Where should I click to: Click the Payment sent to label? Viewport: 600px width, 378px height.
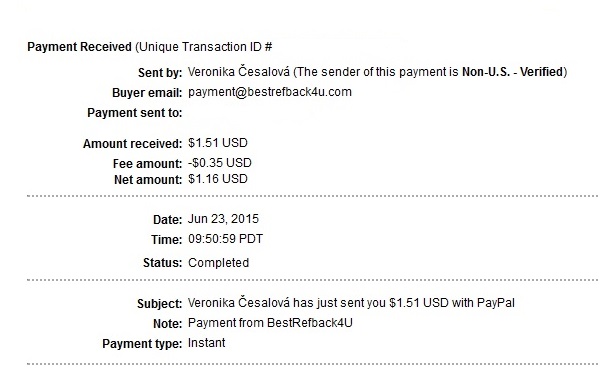pos(135,113)
